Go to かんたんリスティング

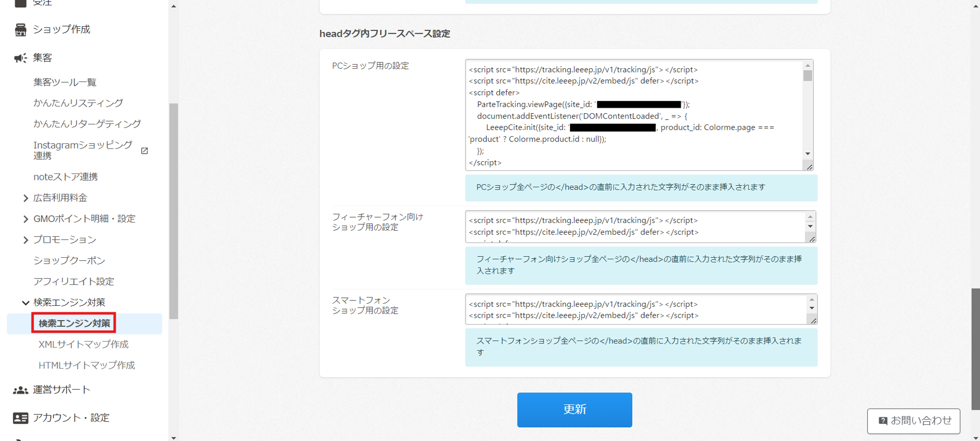78,103
